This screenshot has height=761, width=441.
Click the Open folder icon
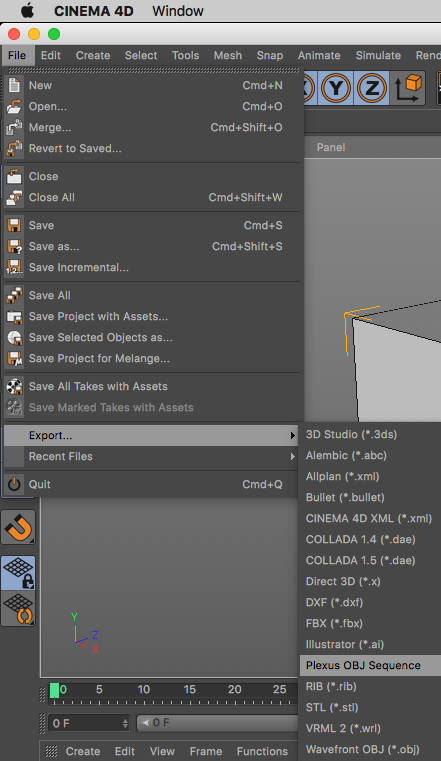[x=14, y=106]
